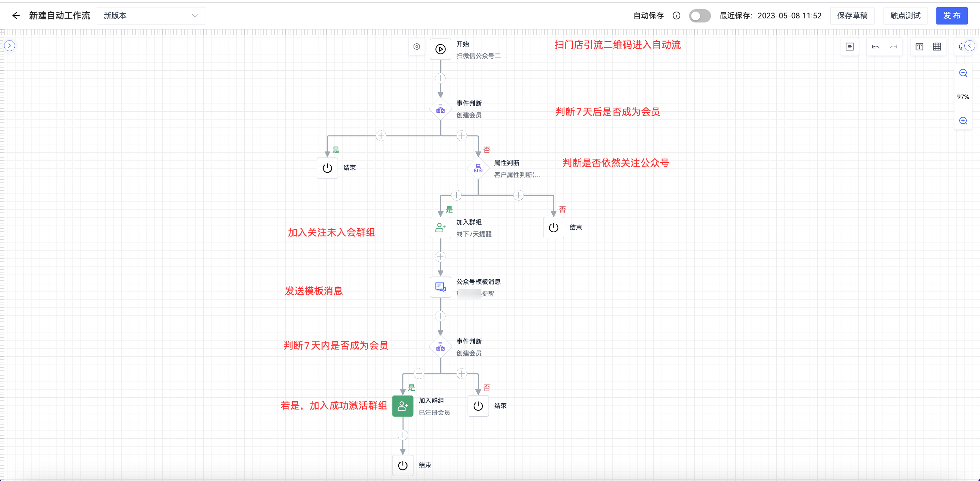Add a node below 线下7天提醒 group node
Image resolution: width=980 pixels, height=481 pixels.
(440, 257)
